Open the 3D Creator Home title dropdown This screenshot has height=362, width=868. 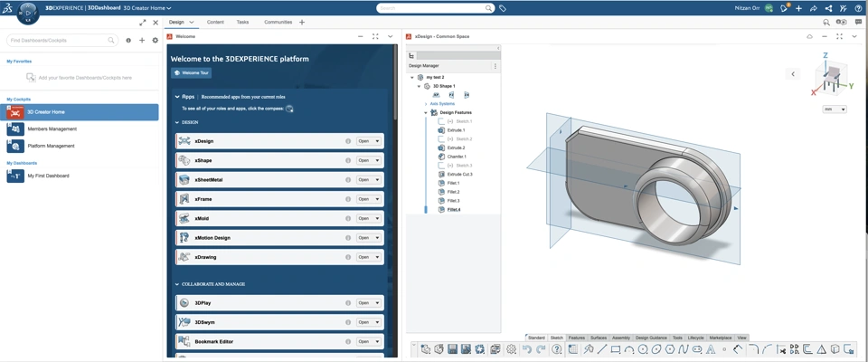(x=169, y=8)
